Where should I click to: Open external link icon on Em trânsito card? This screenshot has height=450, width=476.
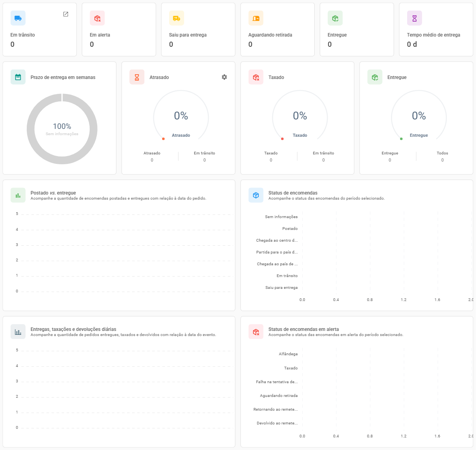click(x=66, y=14)
